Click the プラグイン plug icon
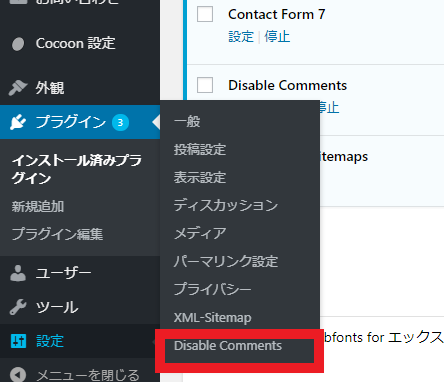 (x=18, y=122)
